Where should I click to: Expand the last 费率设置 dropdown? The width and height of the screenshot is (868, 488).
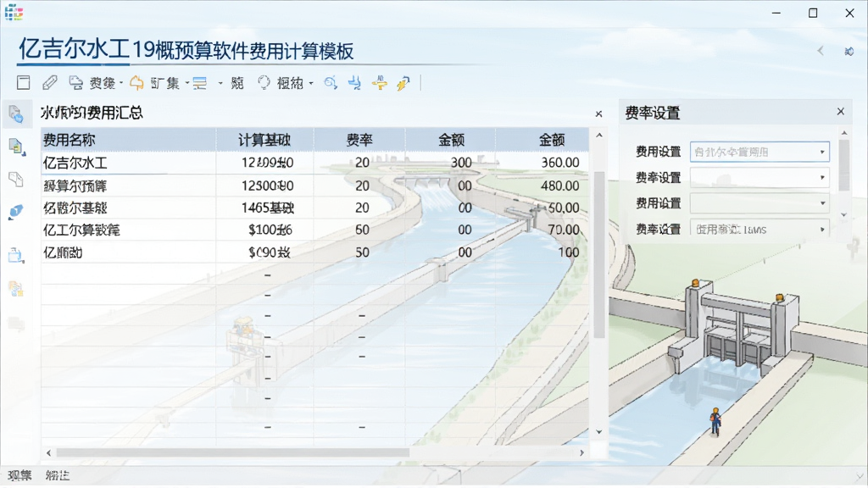click(759, 229)
